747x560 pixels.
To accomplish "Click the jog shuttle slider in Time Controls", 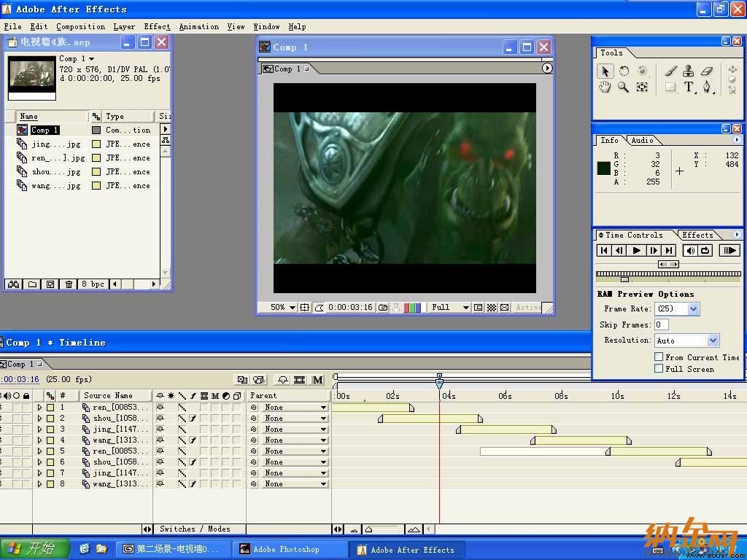I will [668, 264].
